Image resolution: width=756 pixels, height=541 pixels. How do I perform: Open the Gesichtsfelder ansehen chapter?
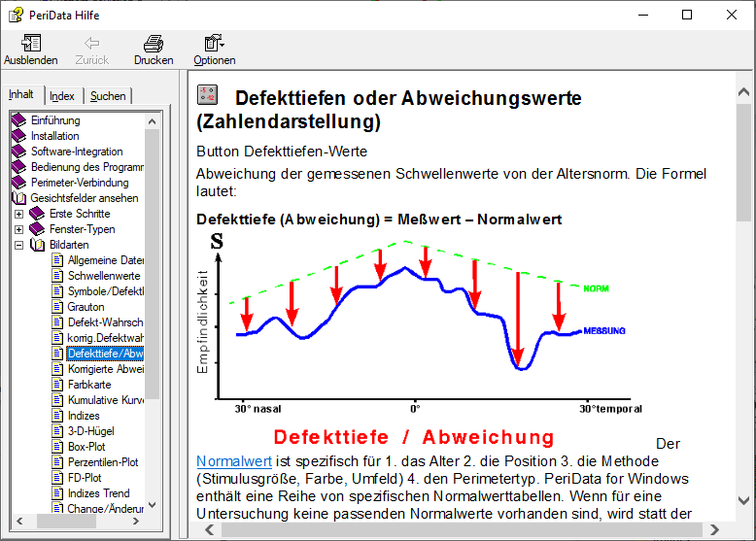85,198
